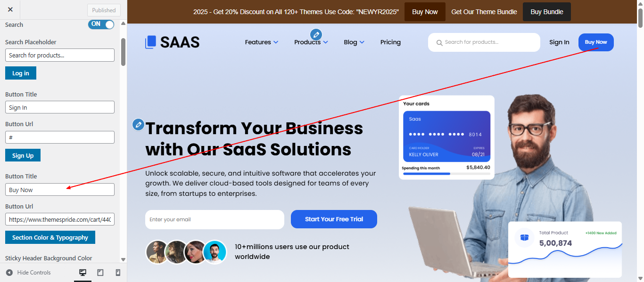Screen dimensions: 644x282
Task: Close the customizer panel with X icon
Action: point(10,9)
